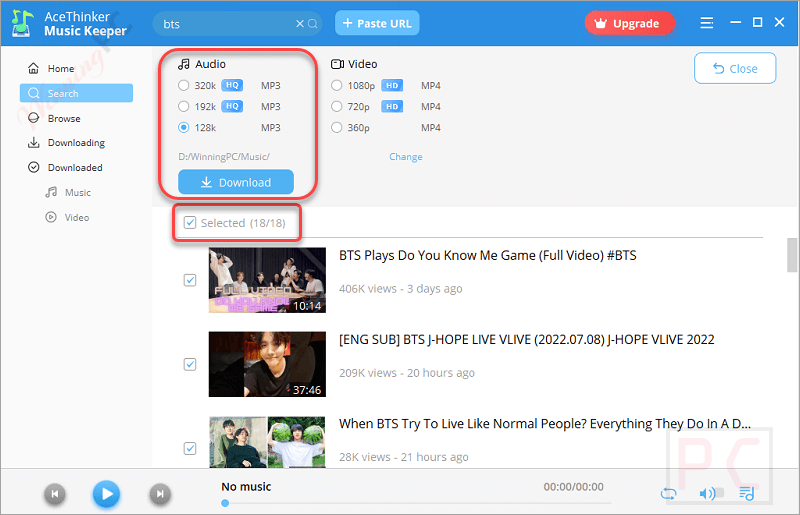Click the Change download path link
This screenshot has width=800, height=515.
(x=406, y=157)
